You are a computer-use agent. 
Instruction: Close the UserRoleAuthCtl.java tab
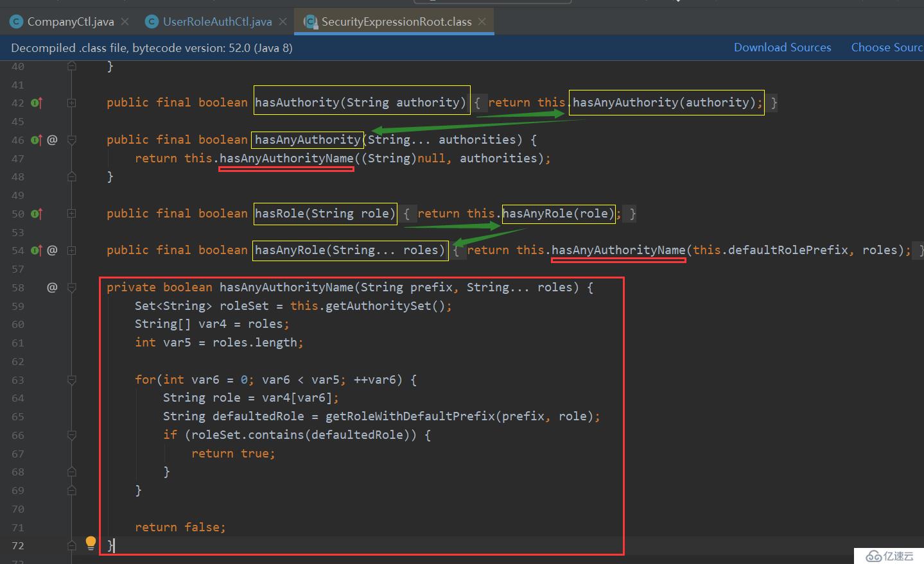283,22
